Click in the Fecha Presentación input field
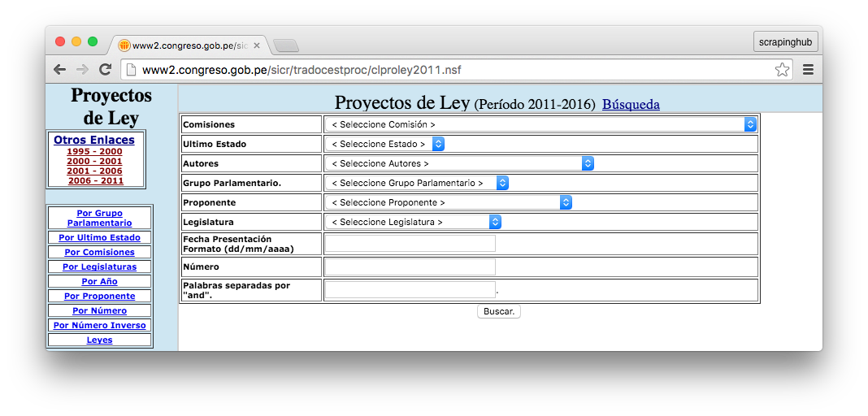Image resolution: width=868 pixels, height=416 pixels. pyautogui.click(x=410, y=244)
